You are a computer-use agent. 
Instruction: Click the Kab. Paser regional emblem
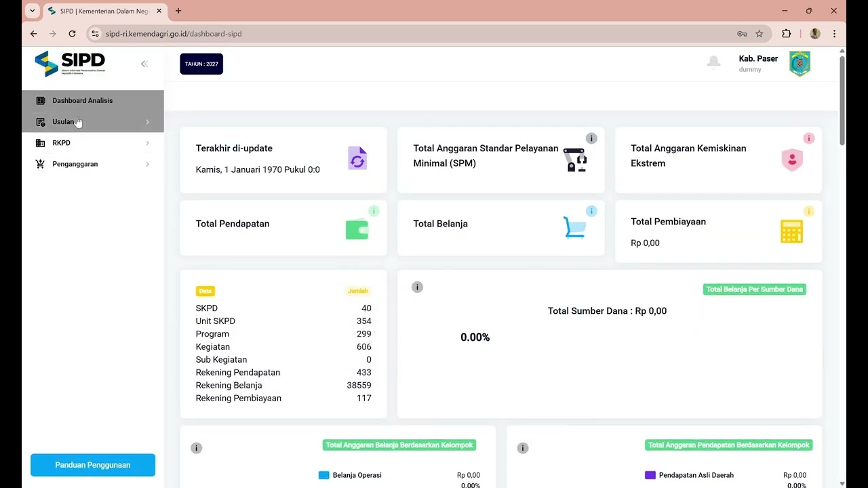[800, 64]
